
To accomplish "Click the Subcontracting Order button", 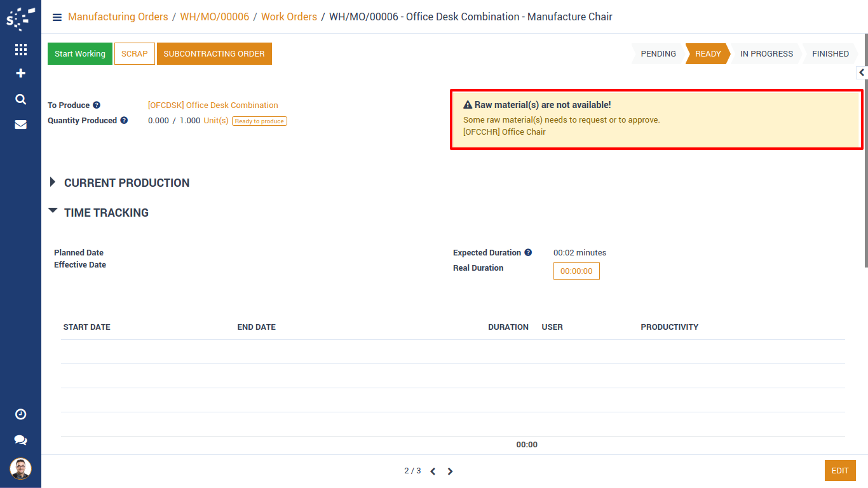I will 214,54.
